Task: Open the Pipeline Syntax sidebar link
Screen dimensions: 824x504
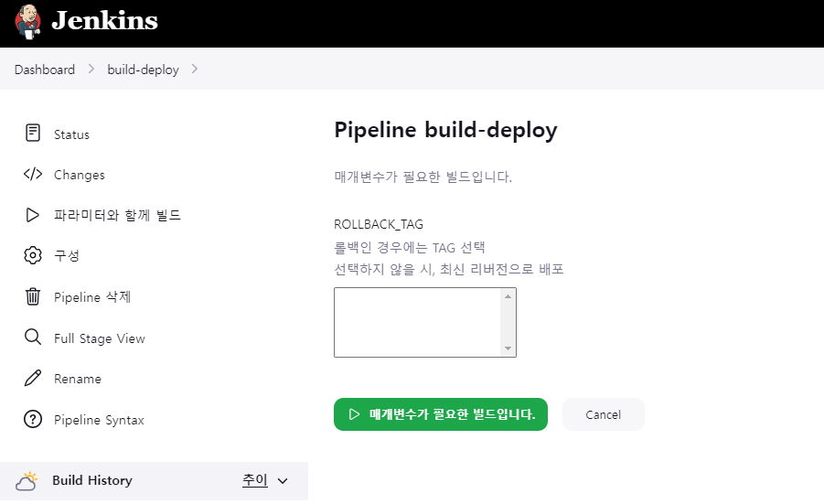Action: [100, 420]
